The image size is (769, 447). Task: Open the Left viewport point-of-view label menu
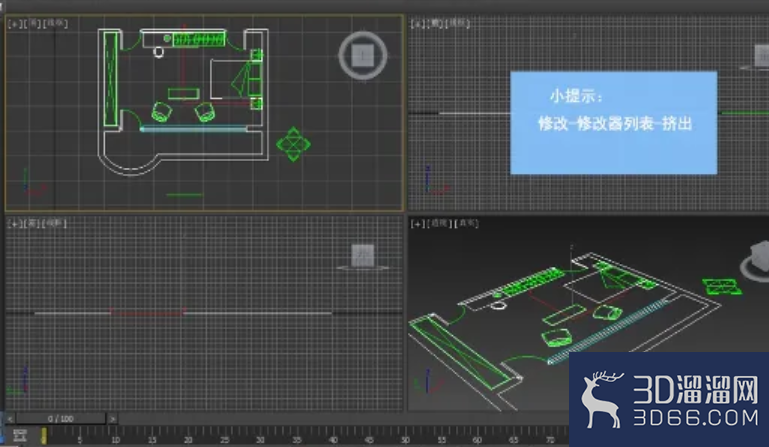tap(33, 223)
